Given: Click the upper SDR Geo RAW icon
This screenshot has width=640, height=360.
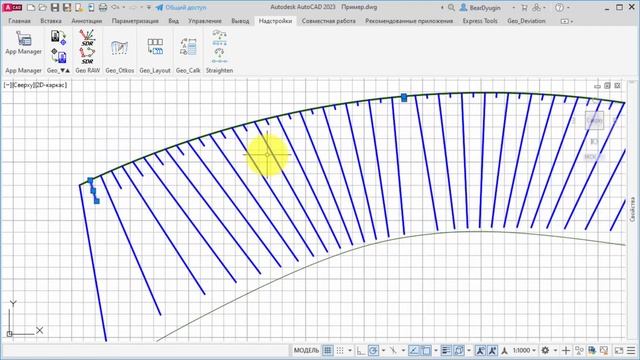Looking at the screenshot, I should click(x=87, y=37).
